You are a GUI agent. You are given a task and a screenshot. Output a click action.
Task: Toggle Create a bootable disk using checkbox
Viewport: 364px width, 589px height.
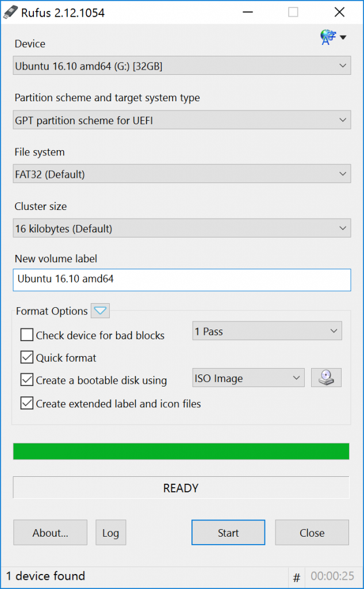(x=26, y=380)
